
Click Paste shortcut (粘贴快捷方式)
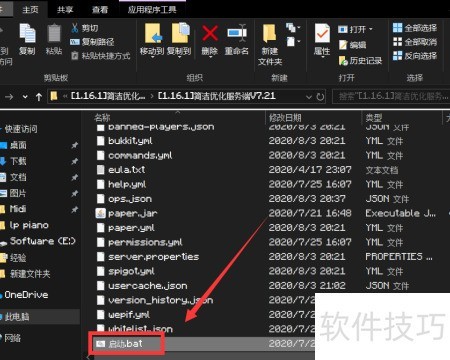pyautogui.click(x=101, y=56)
